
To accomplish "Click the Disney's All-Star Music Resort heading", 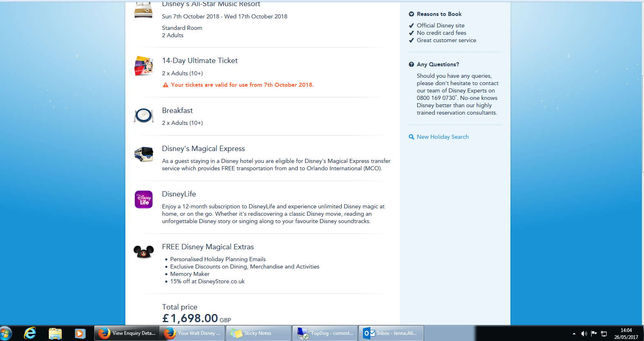I will 211,4.
